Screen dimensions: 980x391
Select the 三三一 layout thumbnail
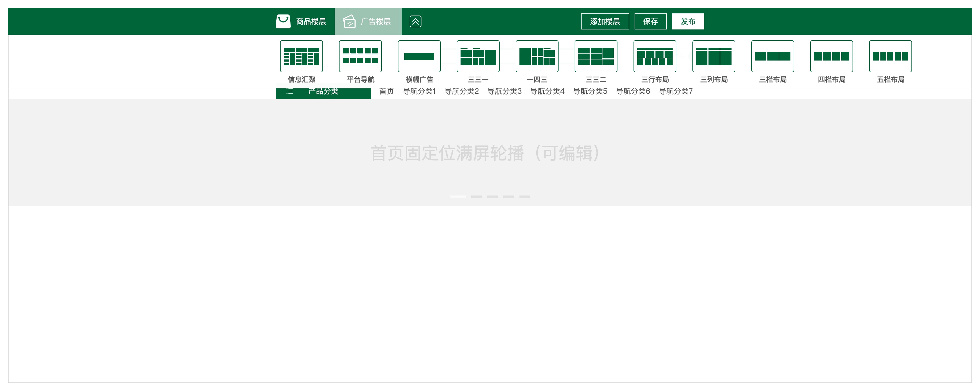[x=478, y=56]
